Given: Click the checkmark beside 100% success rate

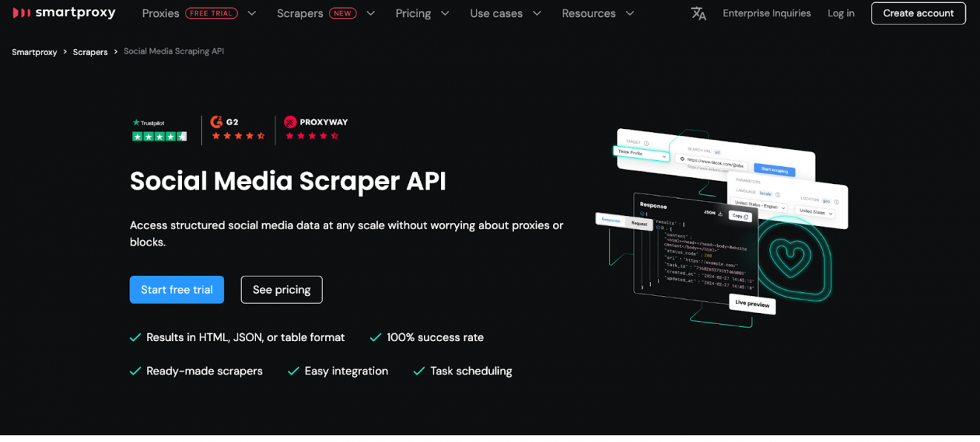Looking at the screenshot, I should 376,337.
